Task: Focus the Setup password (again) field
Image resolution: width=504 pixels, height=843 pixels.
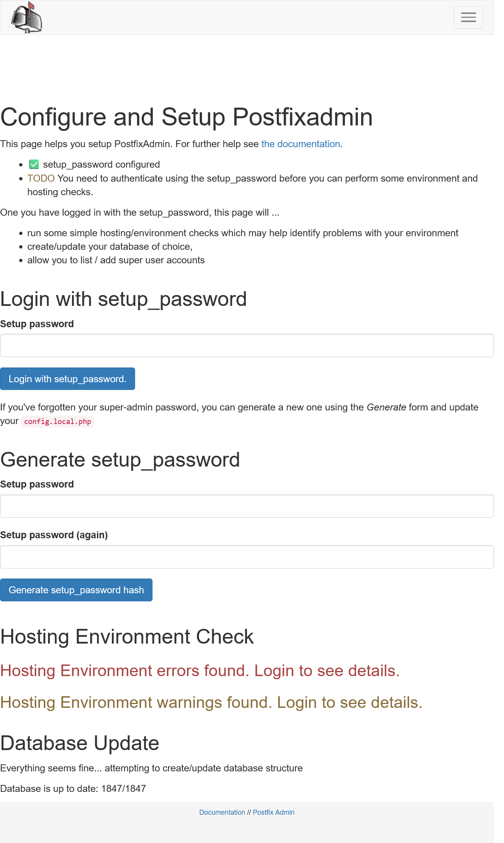Action: [x=247, y=557]
